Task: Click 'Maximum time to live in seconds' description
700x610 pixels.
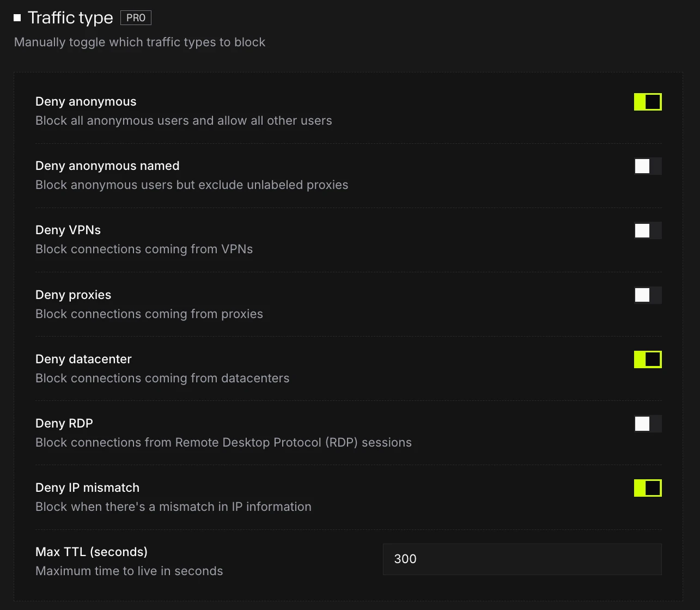Action: (129, 571)
